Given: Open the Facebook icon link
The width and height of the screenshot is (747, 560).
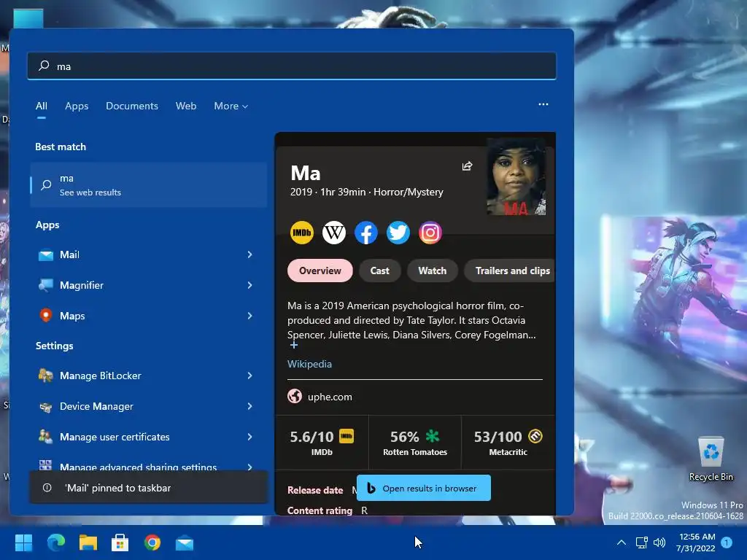Looking at the screenshot, I should [x=366, y=233].
